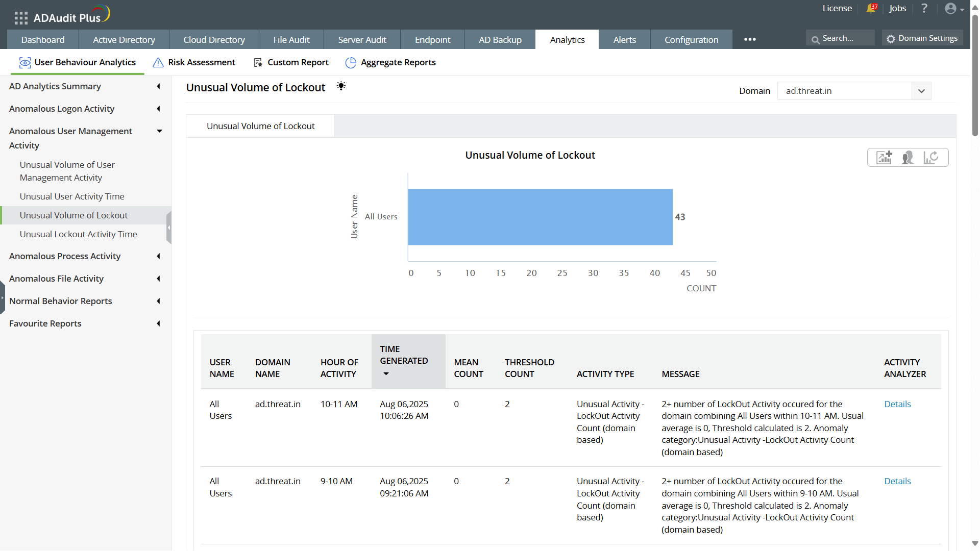Click the Help question mark icon
Viewport: 980px width, 551px height.
coord(924,8)
